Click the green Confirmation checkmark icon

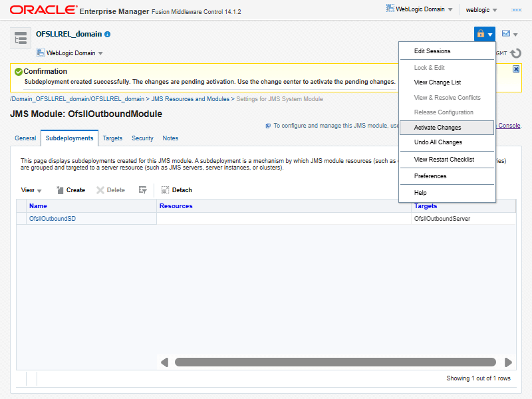19,72
